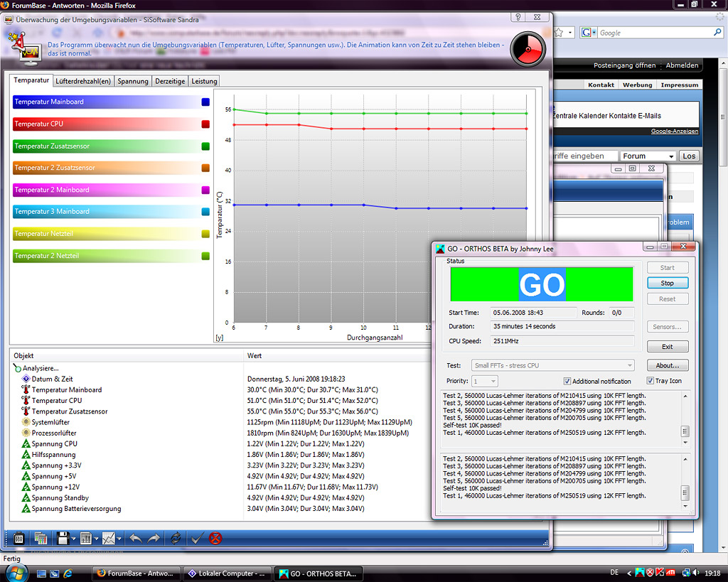
Task: Click the search magnifier in Firefox search box
Action: [x=717, y=33]
